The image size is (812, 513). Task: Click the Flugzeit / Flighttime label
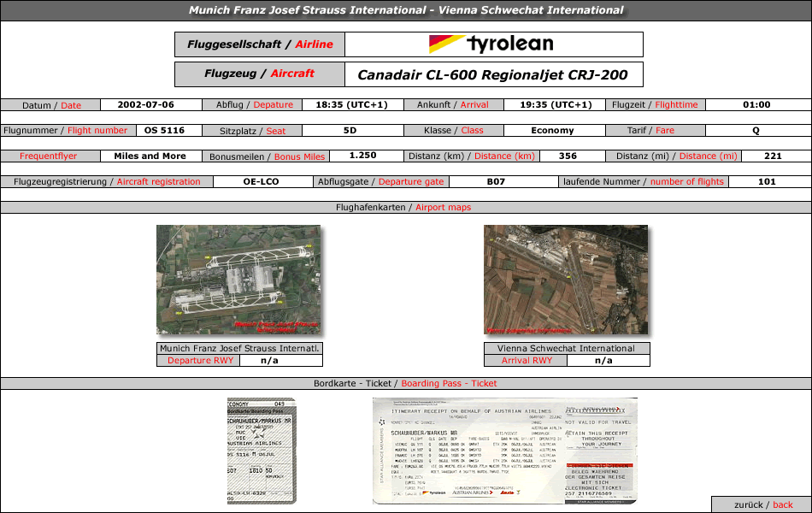click(655, 105)
